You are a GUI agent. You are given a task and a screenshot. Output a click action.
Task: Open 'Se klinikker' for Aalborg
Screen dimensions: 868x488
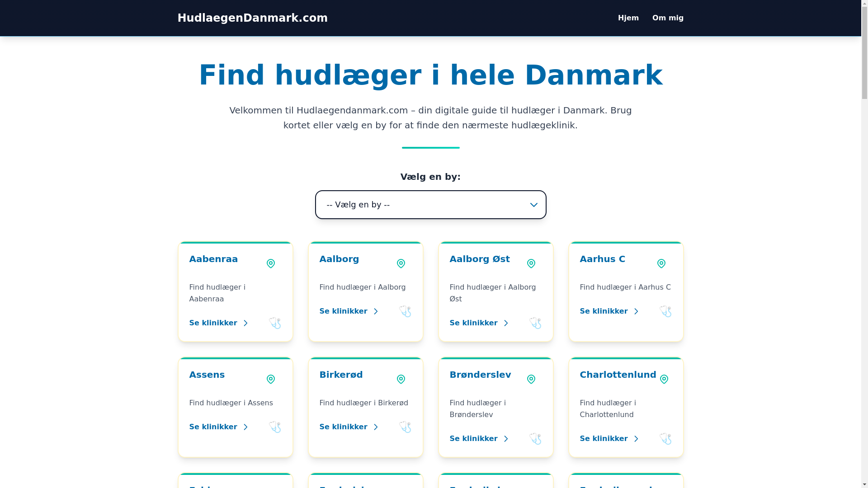point(349,311)
